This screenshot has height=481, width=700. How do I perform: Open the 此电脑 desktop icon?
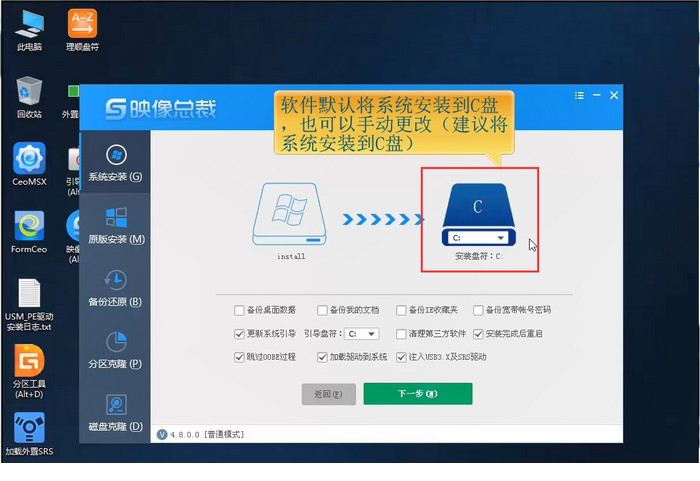(x=29, y=30)
